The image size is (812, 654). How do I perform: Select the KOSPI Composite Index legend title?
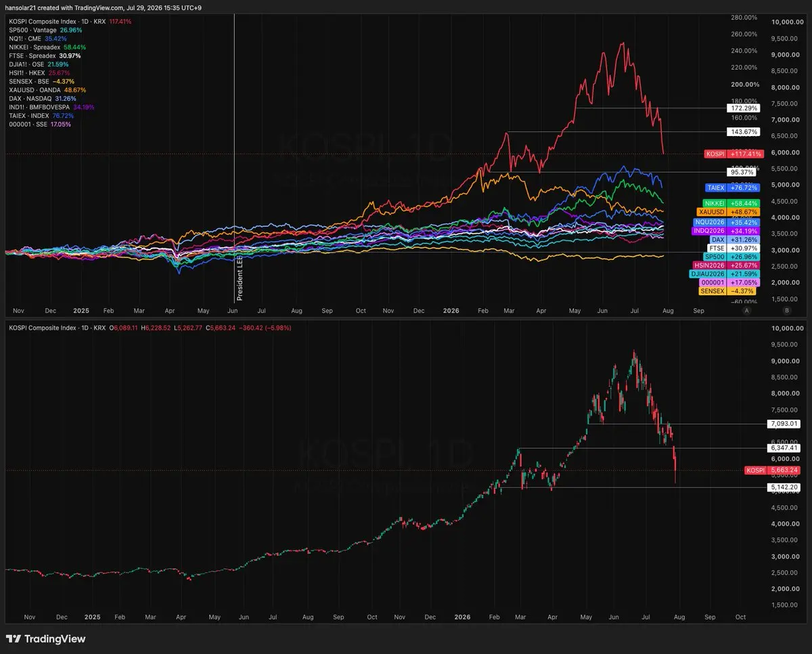(x=58, y=22)
